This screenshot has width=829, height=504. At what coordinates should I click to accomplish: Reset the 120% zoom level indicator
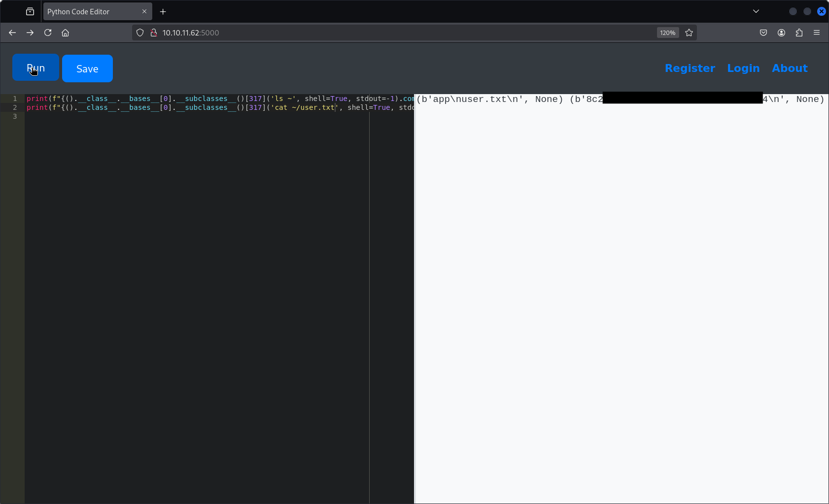pos(667,33)
